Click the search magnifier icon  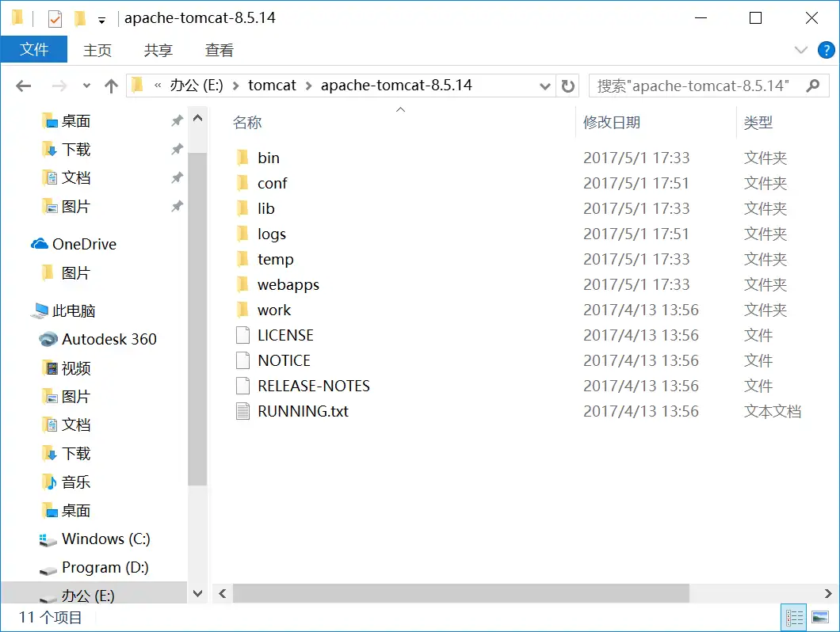[812, 86]
